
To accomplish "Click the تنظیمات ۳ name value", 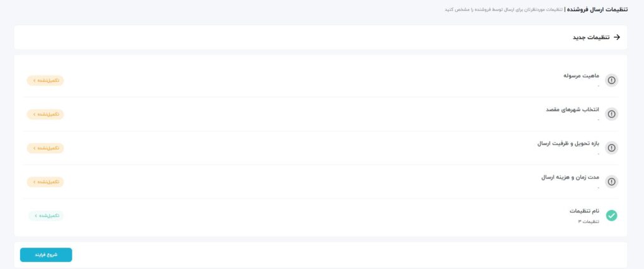I will (x=589, y=222).
